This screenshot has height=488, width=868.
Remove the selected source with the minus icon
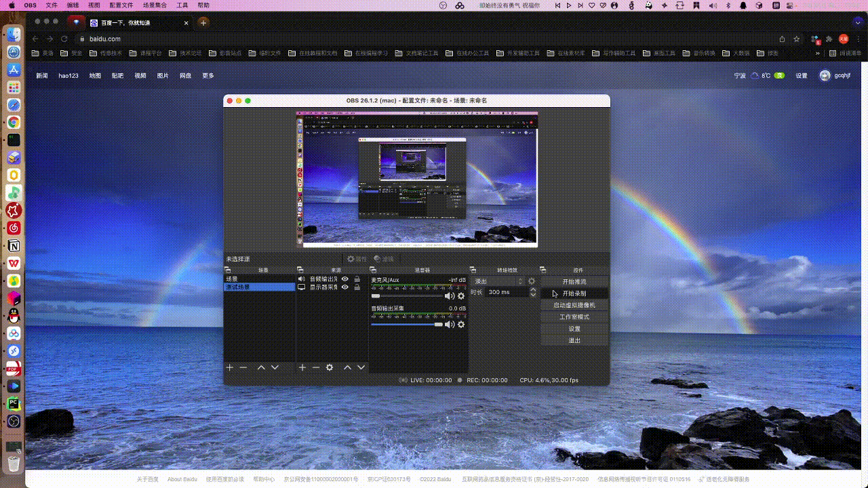pos(316,367)
